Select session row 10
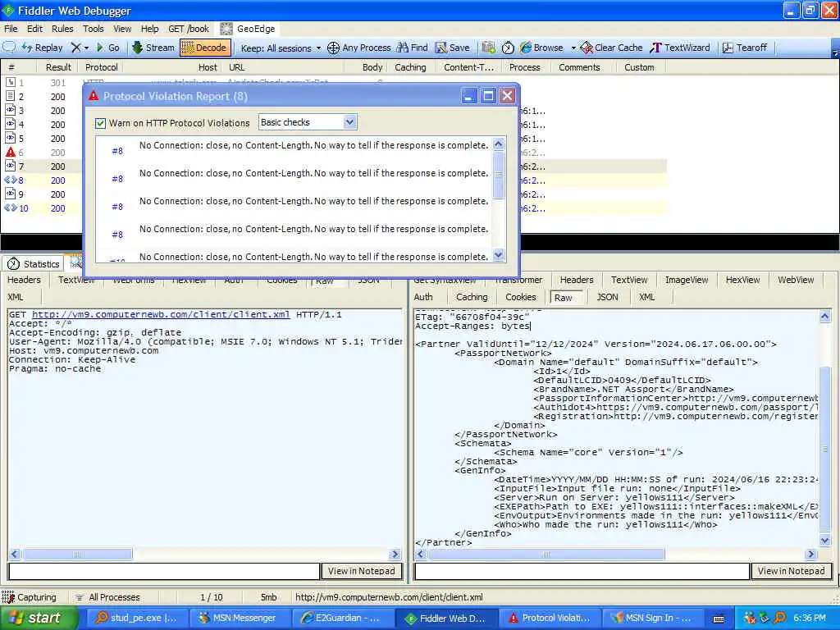 [41, 208]
